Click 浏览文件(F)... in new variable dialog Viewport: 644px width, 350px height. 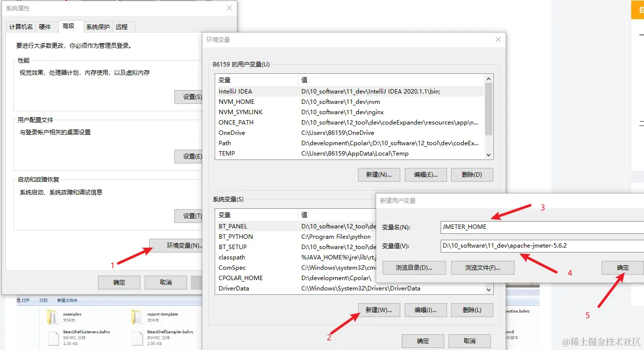(x=483, y=268)
